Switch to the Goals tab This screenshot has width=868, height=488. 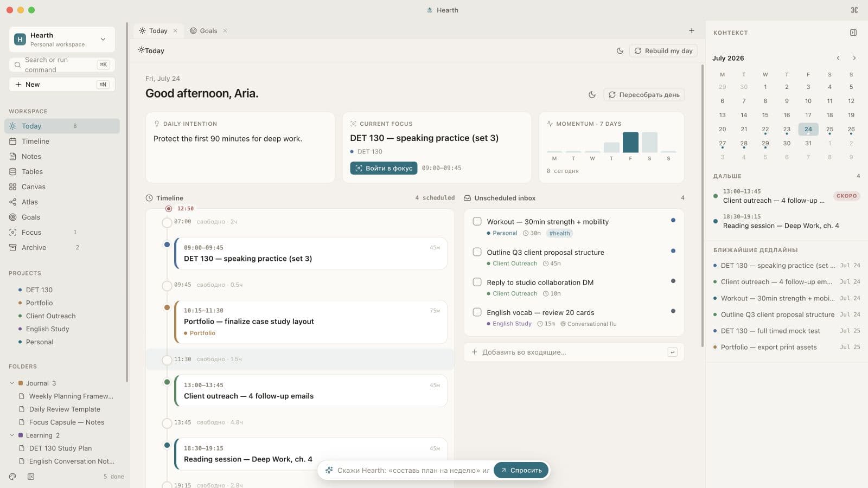[208, 31]
